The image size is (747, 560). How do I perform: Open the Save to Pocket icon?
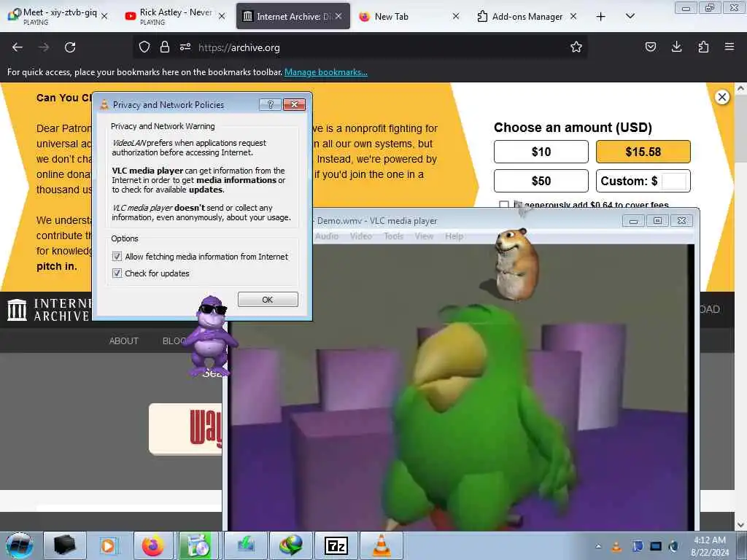click(650, 47)
